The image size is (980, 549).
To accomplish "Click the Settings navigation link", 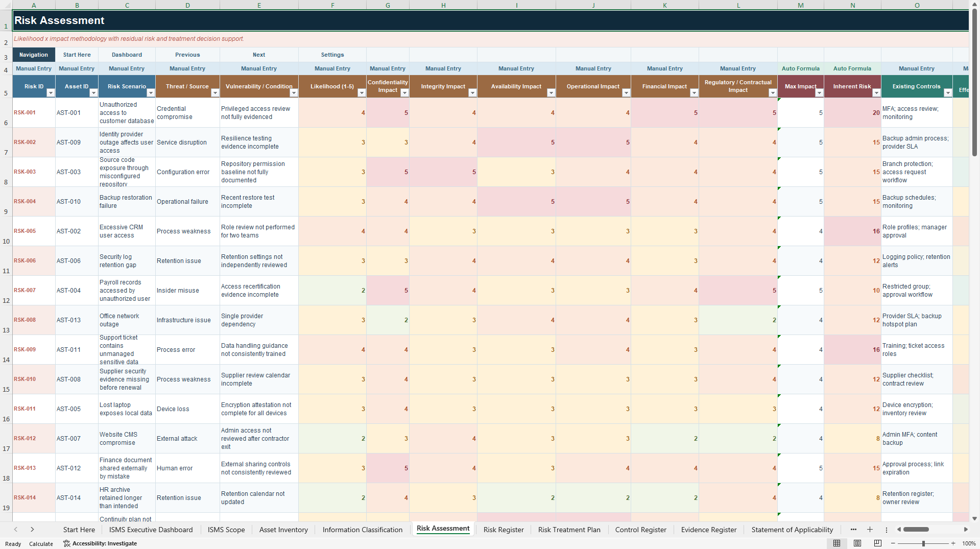I will point(332,55).
